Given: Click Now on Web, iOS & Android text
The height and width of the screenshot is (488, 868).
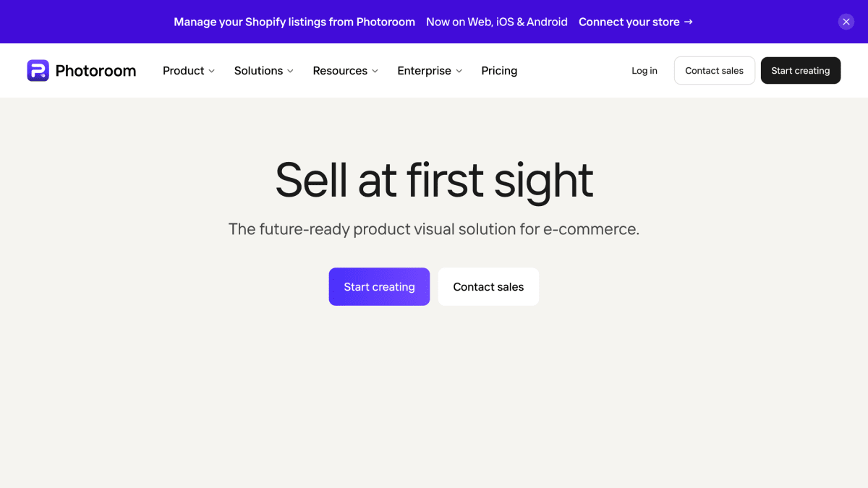Looking at the screenshot, I should 497,22.
